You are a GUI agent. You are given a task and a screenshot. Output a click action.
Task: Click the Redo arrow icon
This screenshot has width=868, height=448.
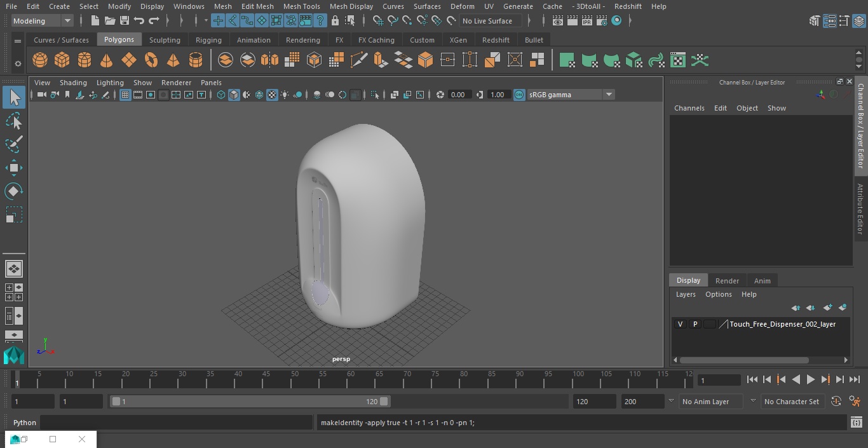pos(154,21)
